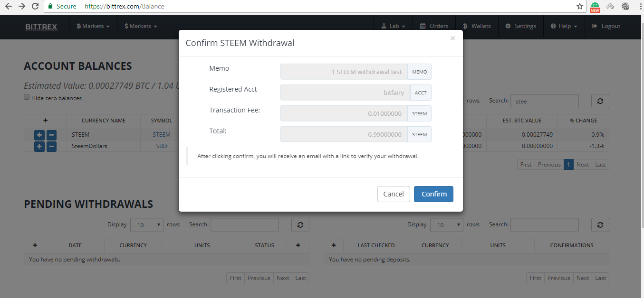The width and height of the screenshot is (644, 298).
Task: Click the minus button in the SteemDollars row
Action: 51,146
